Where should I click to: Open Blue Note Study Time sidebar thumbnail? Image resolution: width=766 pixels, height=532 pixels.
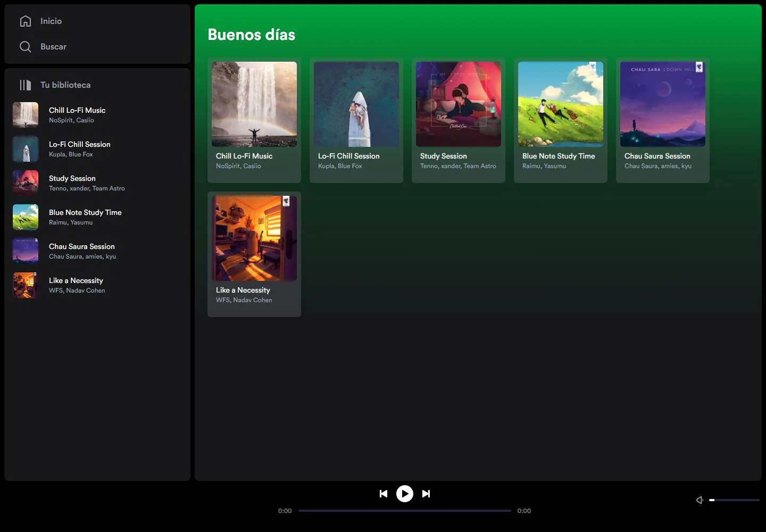(26, 217)
